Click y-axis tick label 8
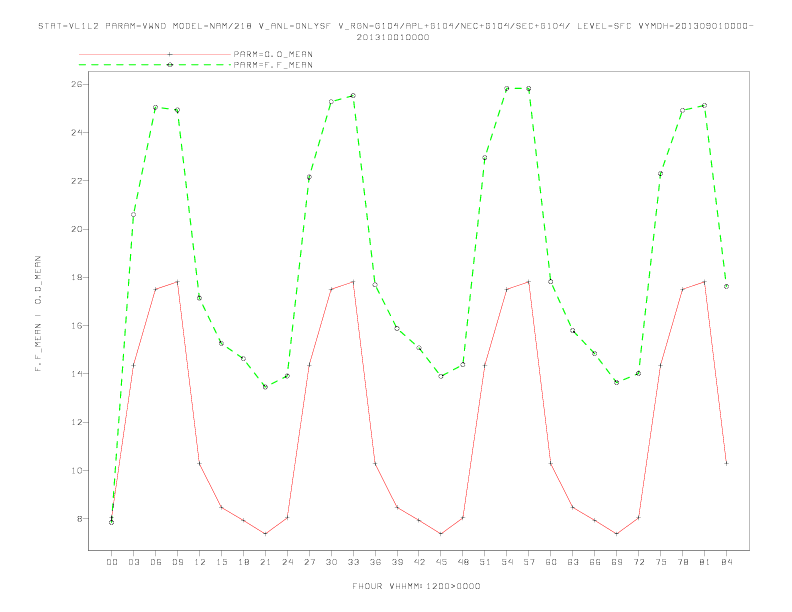The image size is (792, 612). click(80, 519)
